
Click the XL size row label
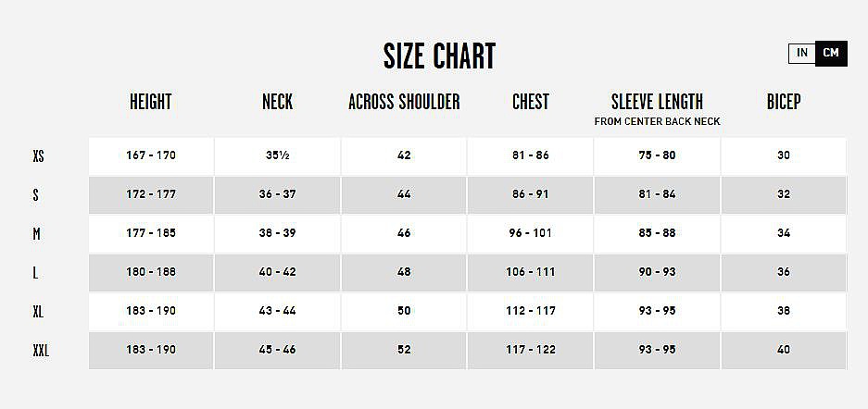(38, 312)
